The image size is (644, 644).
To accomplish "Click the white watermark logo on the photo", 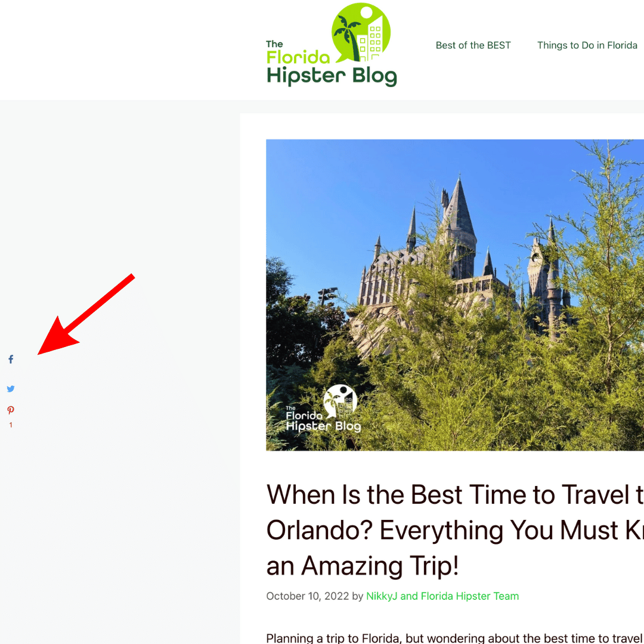I will click(324, 408).
